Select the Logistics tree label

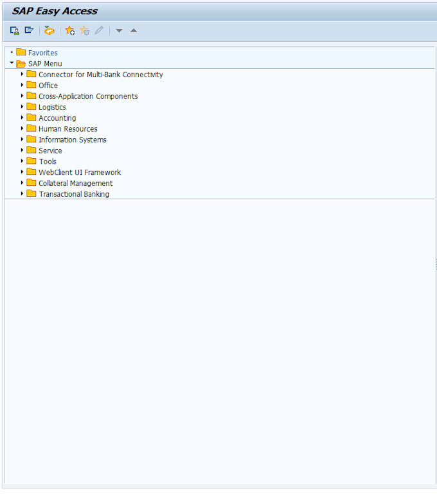coord(52,107)
